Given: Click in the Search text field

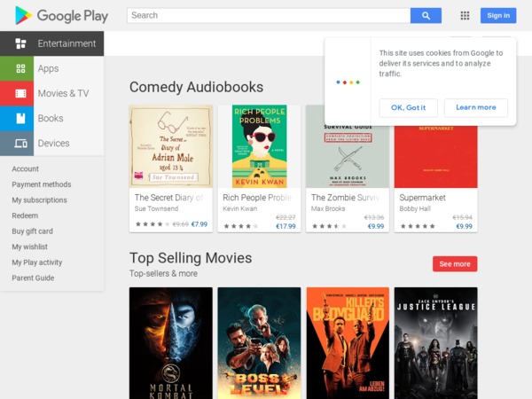Looking at the screenshot, I should pyautogui.click(x=269, y=16).
